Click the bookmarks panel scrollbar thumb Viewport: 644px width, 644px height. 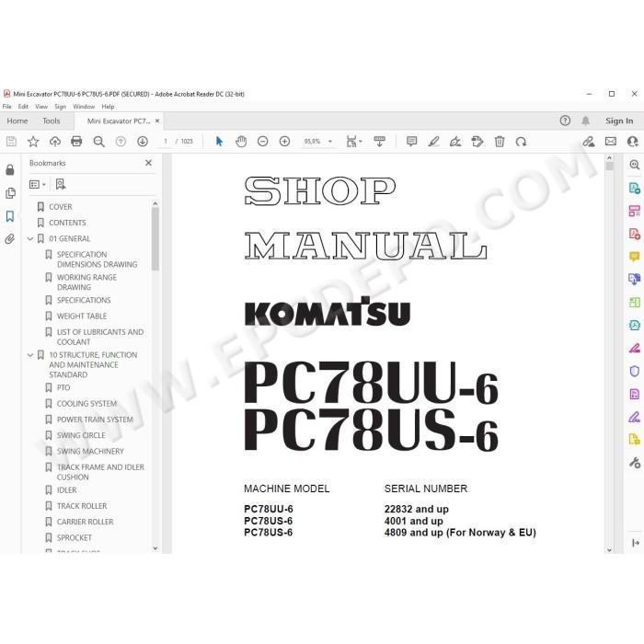click(x=155, y=239)
